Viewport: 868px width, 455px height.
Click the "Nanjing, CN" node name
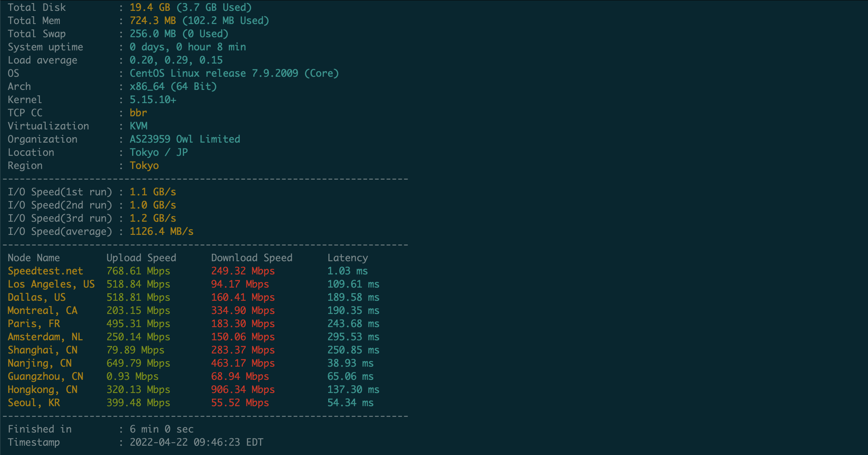click(x=40, y=363)
